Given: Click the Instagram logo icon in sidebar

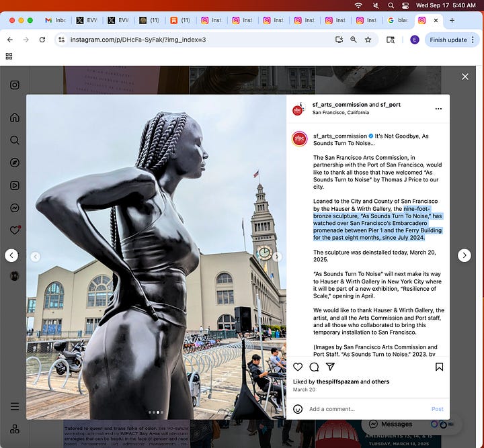Looking at the screenshot, I should click(x=15, y=85).
